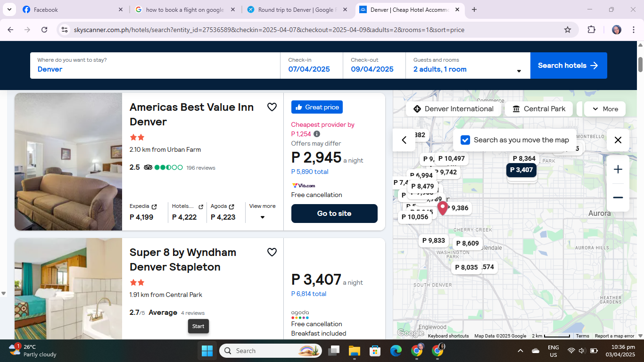Open info icon beside P 1,254 price
This screenshot has width=644, height=362.
tap(317, 134)
